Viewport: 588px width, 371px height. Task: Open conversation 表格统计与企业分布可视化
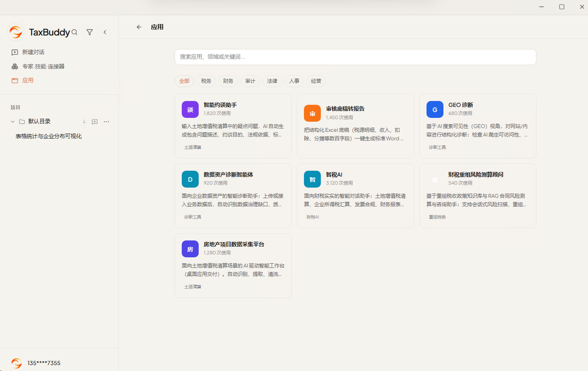[49, 136]
